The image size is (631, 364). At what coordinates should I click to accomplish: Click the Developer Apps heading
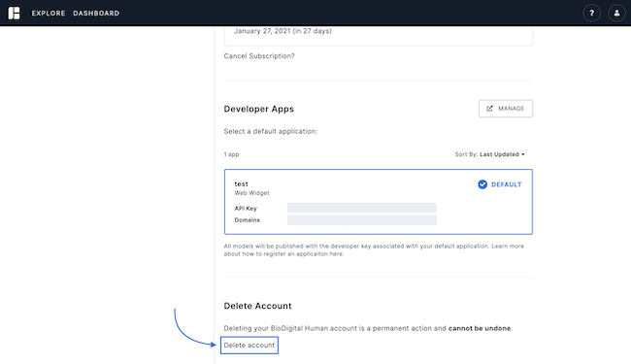point(259,109)
